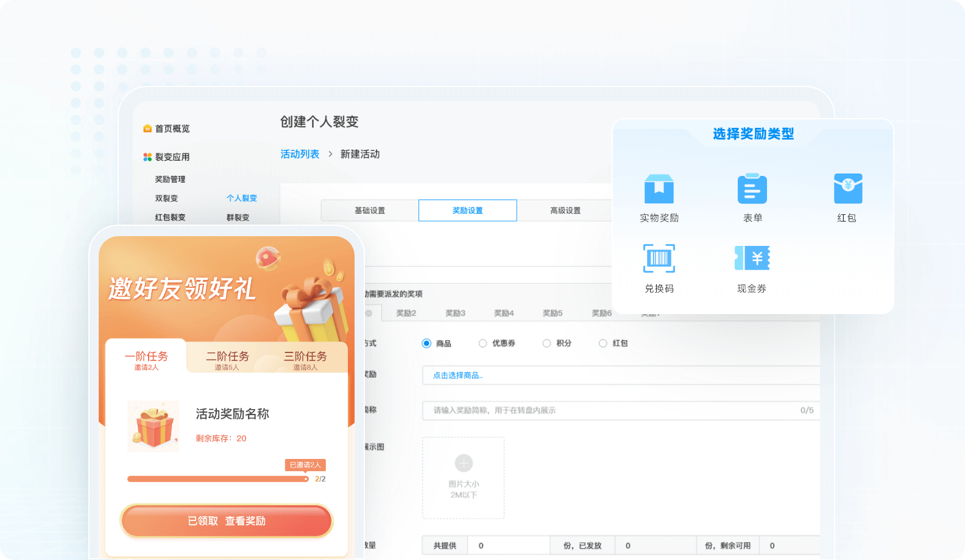965x560 pixels.
Task: Open 群裂变 in the sidebar
Action: [x=238, y=217]
